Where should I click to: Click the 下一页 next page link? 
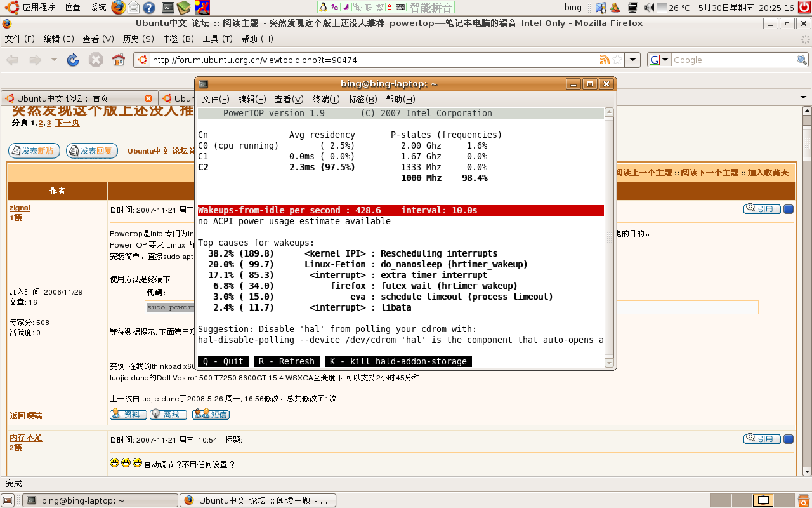[x=67, y=123]
